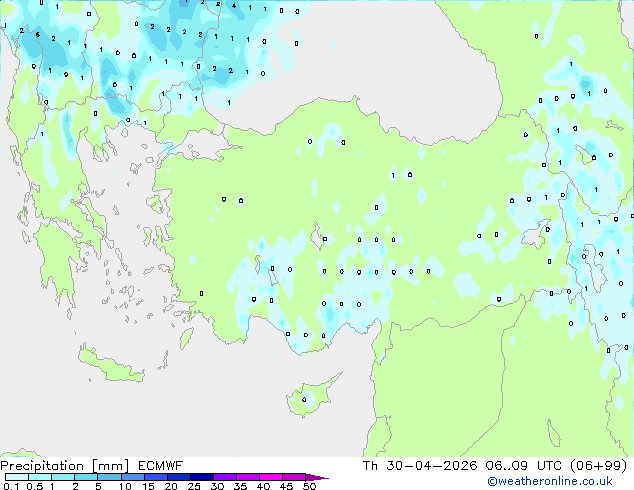Click the '4' precipitation value at the top edge
The height and width of the screenshot is (490, 634).
coord(234,6)
